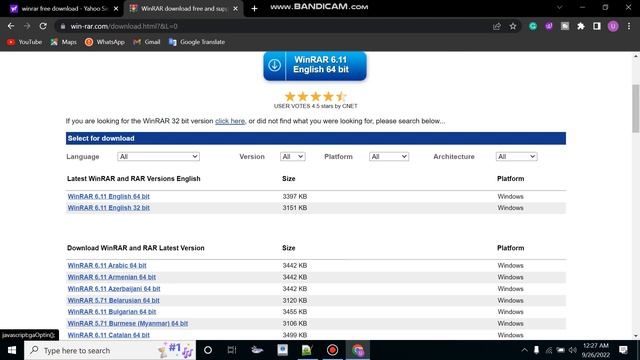The image size is (640, 360).
Task: Select the WinRAR download free and support tab
Action: [x=183, y=9]
